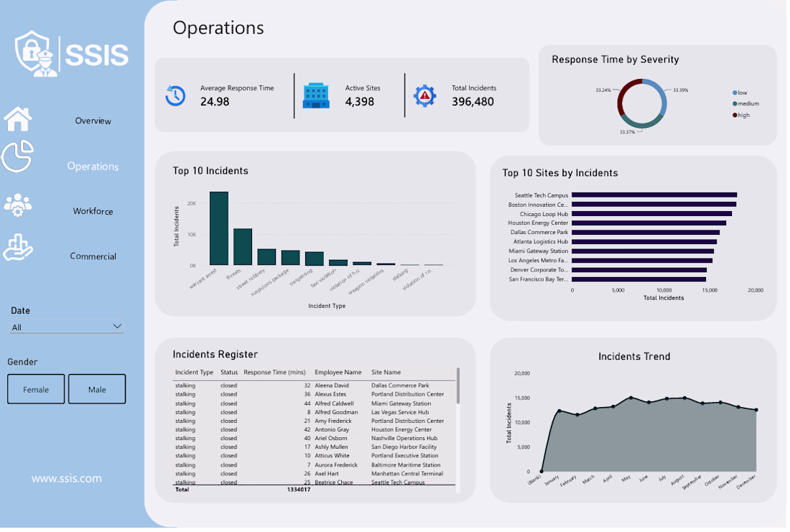The image size is (790, 532).
Task: Click the Average Response Time clock icon
Action: 175,95
